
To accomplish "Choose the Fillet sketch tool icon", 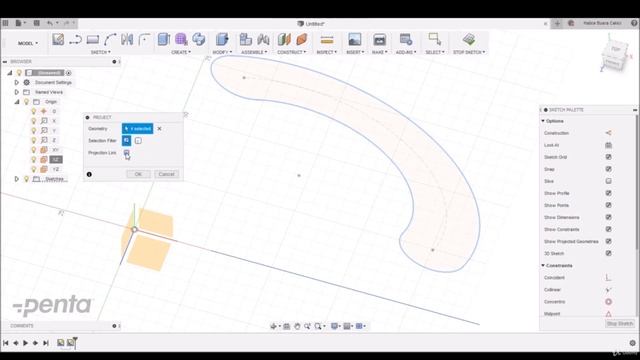I will pyautogui.click(x=144, y=40).
